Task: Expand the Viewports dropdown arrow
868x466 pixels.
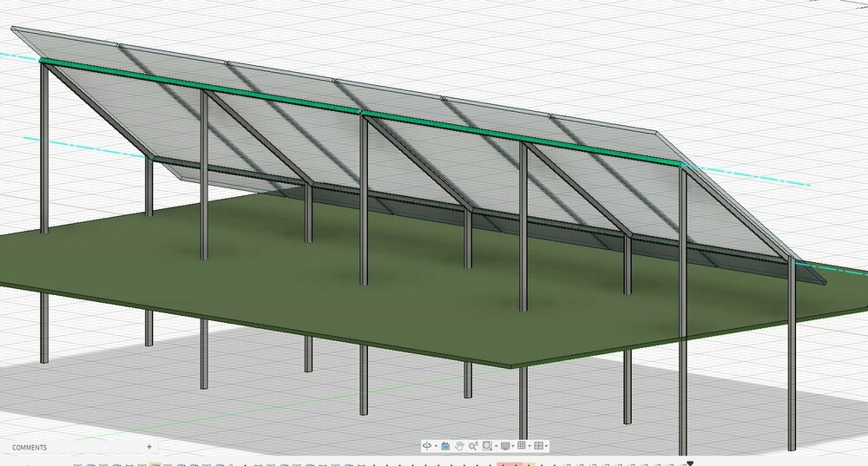Action: (546, 446)
